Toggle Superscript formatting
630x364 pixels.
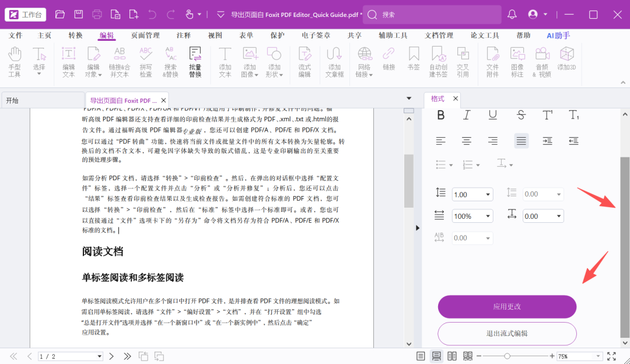pos(547,116)
